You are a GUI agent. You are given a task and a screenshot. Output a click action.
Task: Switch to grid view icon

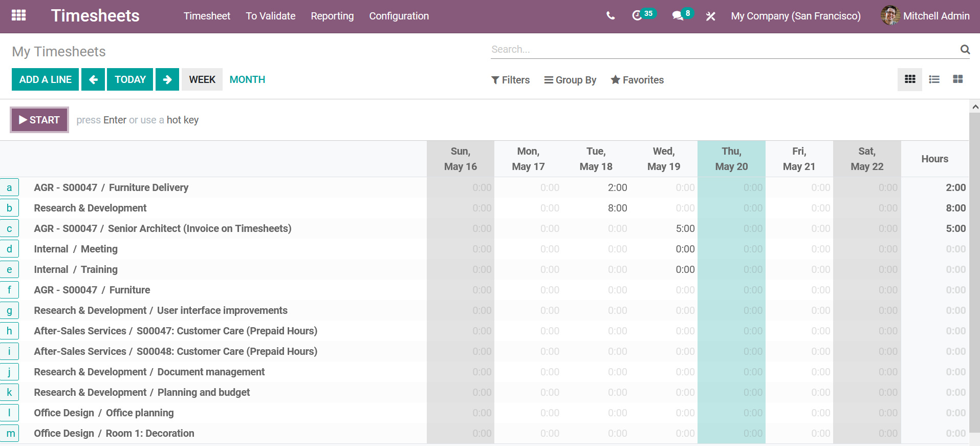[x=910, y=79]
